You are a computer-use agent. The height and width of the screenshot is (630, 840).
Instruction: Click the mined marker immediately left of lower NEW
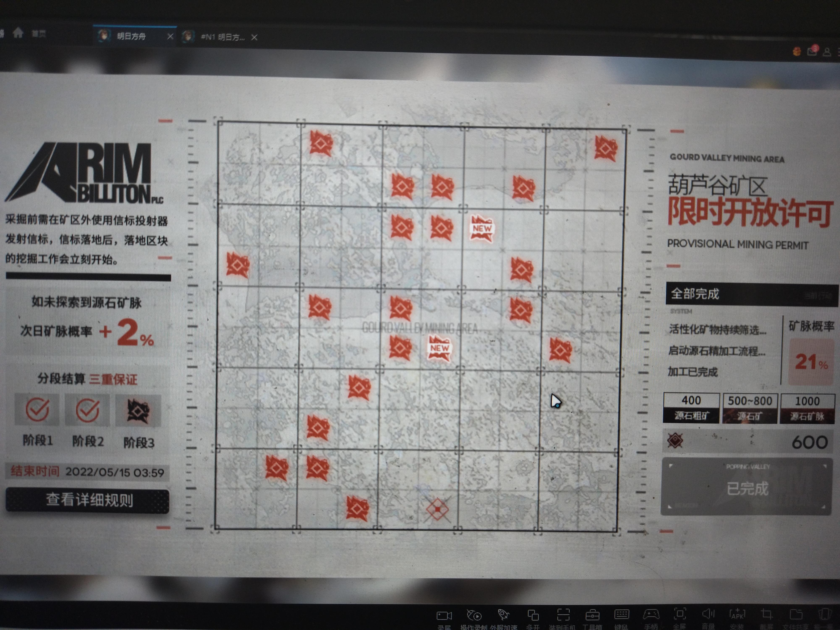coord(400,348)
